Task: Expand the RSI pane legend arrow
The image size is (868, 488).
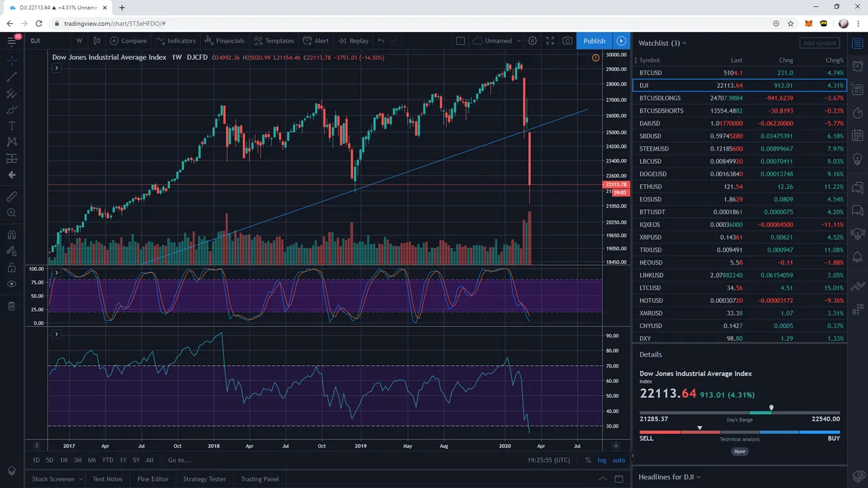Action: pyautogui.click(x=56, y=334)
